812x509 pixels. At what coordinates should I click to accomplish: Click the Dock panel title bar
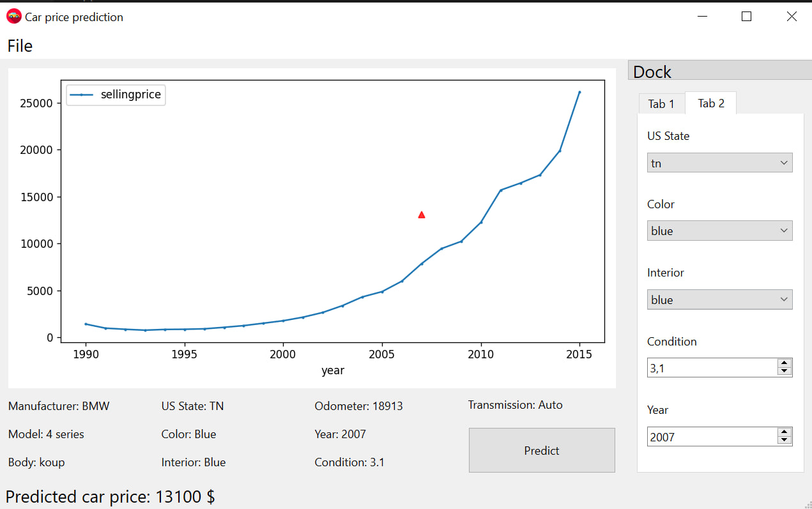coord(719,71)
